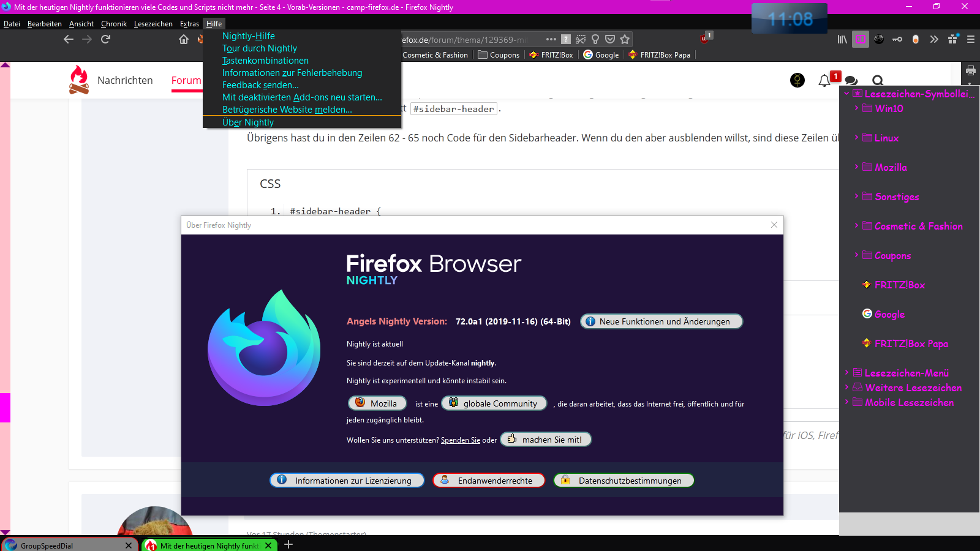This screenshot has width=980, height=551.
Task: Toggle the sidebar with the toolbar button
Action: coord(861,39)
